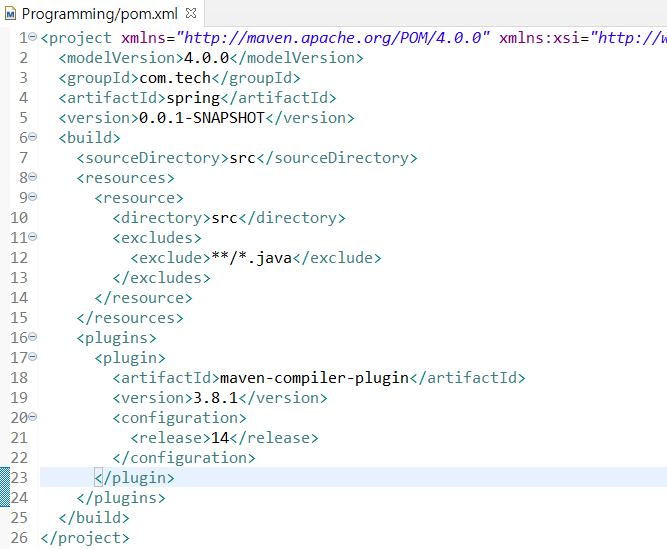Click the groupId value com.tech
The width and height of the screenshot is (667, 549).
pyautogui.click(x=175, y=78)
